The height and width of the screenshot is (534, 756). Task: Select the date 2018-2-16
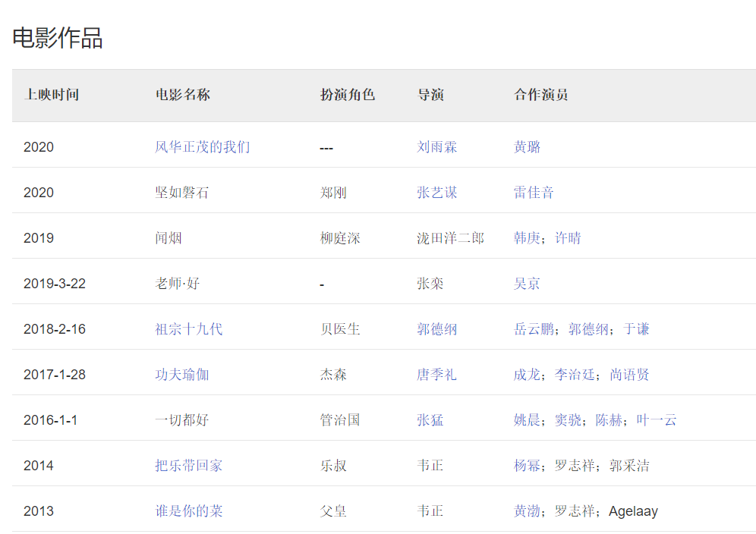(x=55, y=328)
